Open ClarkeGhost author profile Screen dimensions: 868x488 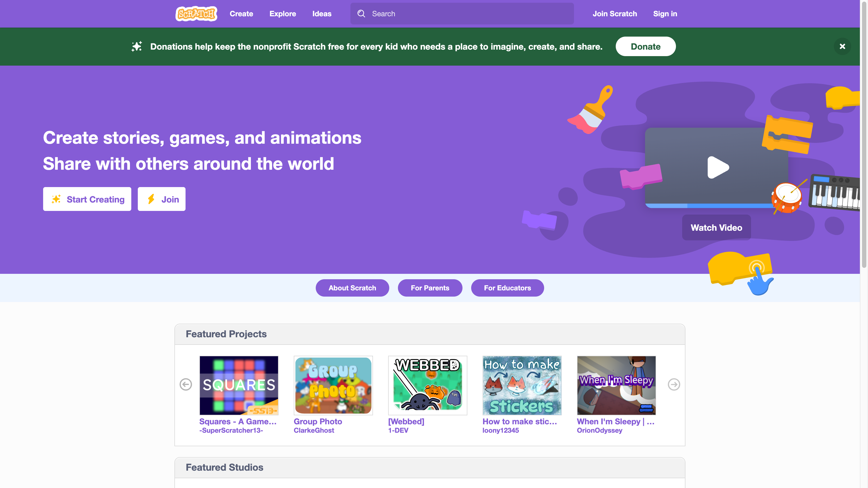(x=314, y=431)
